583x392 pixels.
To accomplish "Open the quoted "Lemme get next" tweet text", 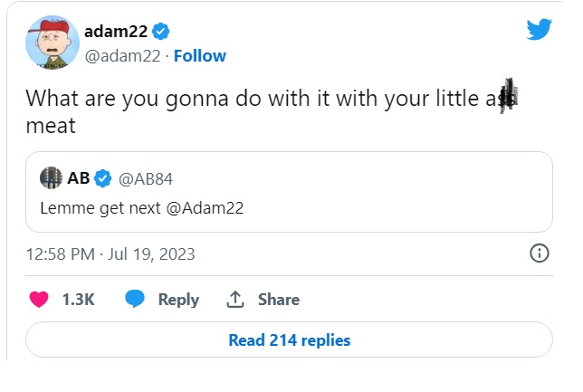I will click(142, 207).
